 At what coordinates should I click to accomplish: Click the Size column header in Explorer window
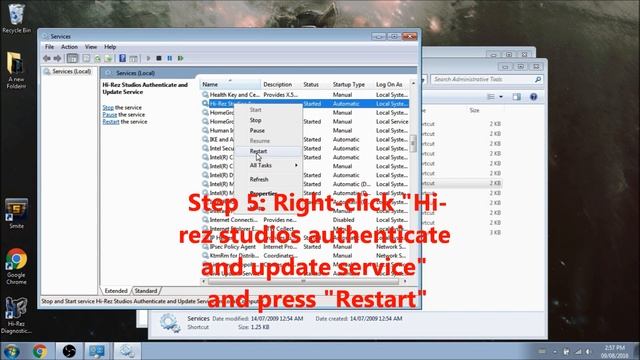click(x=474, y=110)
